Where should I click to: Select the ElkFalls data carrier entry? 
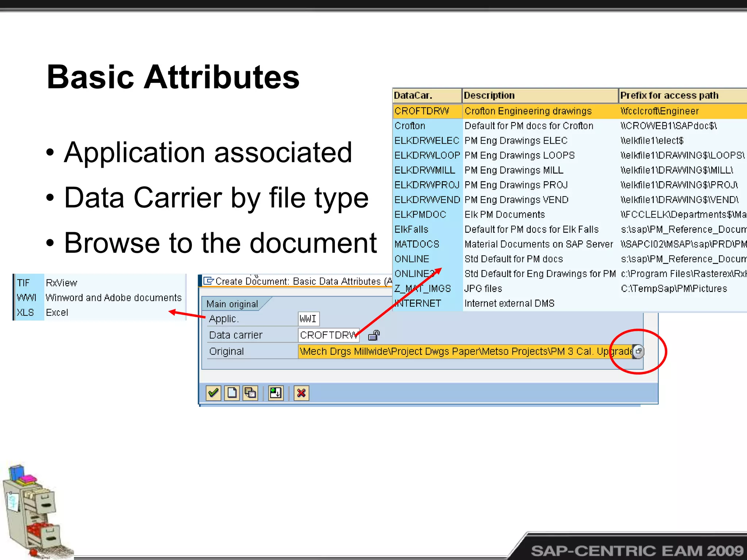click(x=427, y=230)
